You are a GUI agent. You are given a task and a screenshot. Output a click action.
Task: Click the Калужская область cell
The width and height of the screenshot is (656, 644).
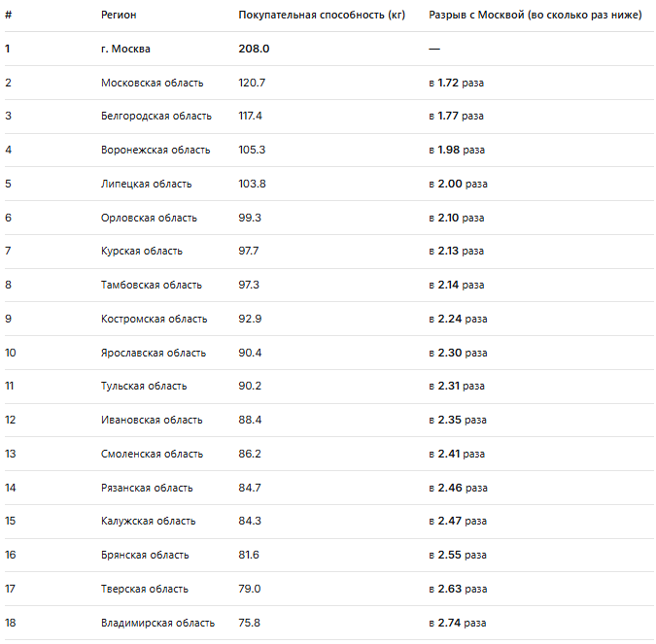coord(148,521)
